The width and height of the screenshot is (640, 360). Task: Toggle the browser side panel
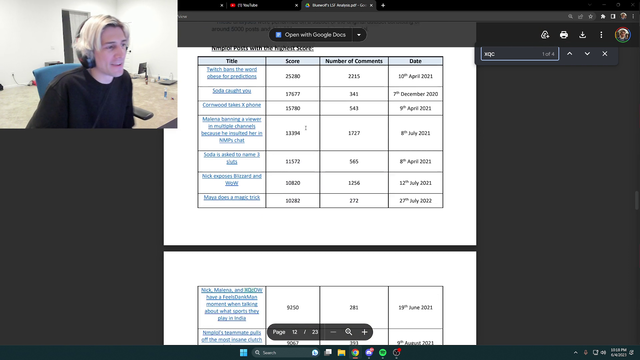613,16
